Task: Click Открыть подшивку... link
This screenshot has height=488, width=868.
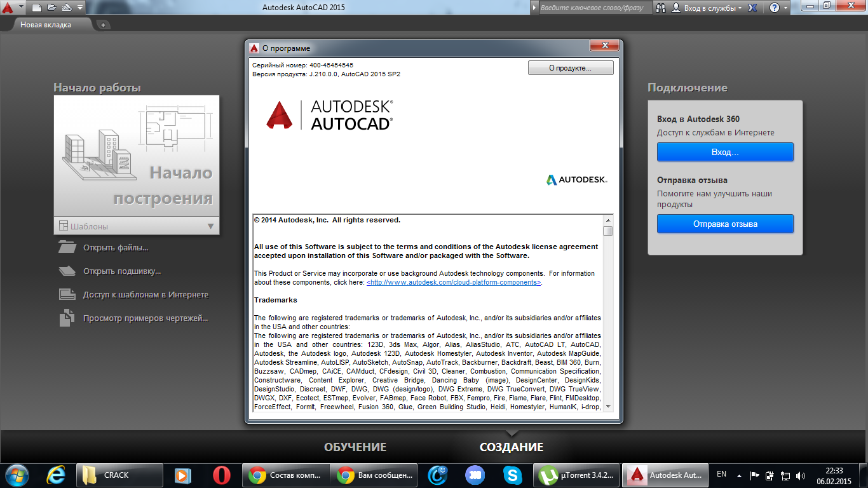Action: click(122, 271)
